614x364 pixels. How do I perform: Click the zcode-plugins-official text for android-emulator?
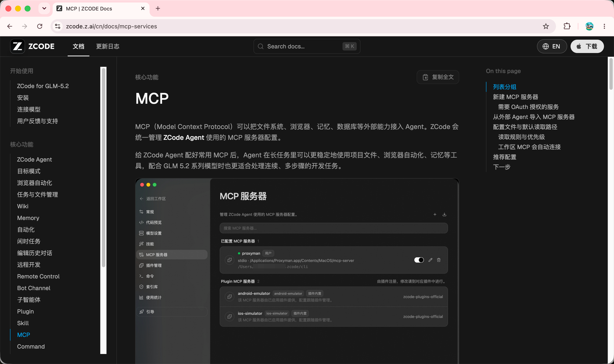423,297
